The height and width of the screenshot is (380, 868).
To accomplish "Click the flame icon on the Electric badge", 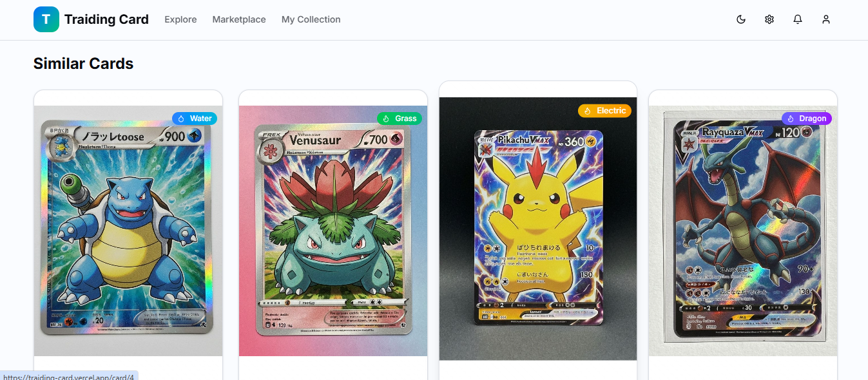I will tap(587, 111).
